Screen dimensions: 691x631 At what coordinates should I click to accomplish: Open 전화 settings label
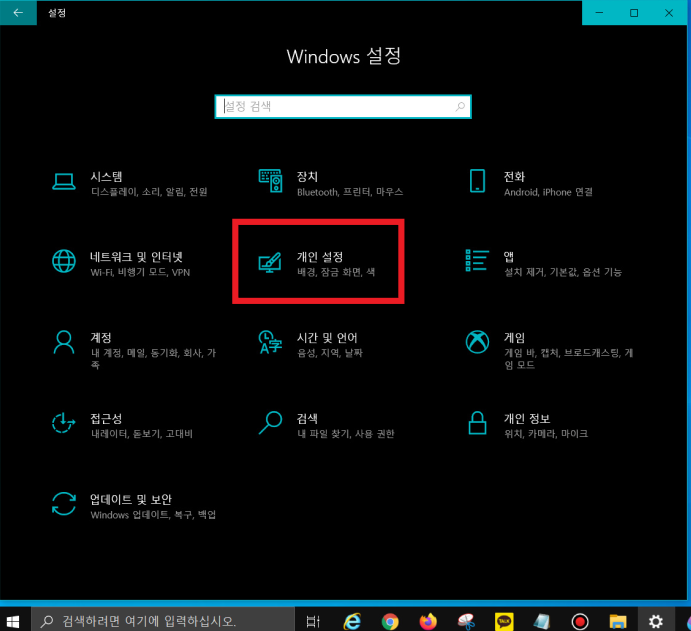[x=514, y=177]
